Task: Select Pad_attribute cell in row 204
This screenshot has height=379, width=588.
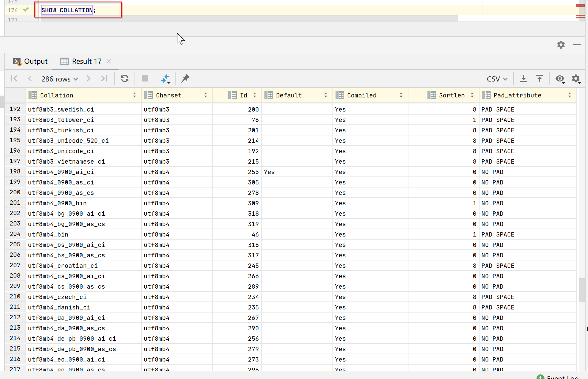Action: tap(528, 234)
